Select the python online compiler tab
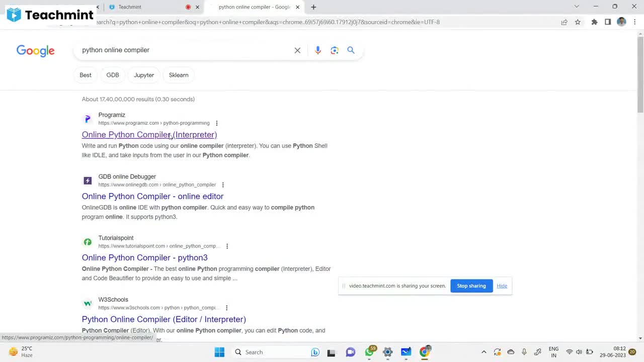 (254, 7)
